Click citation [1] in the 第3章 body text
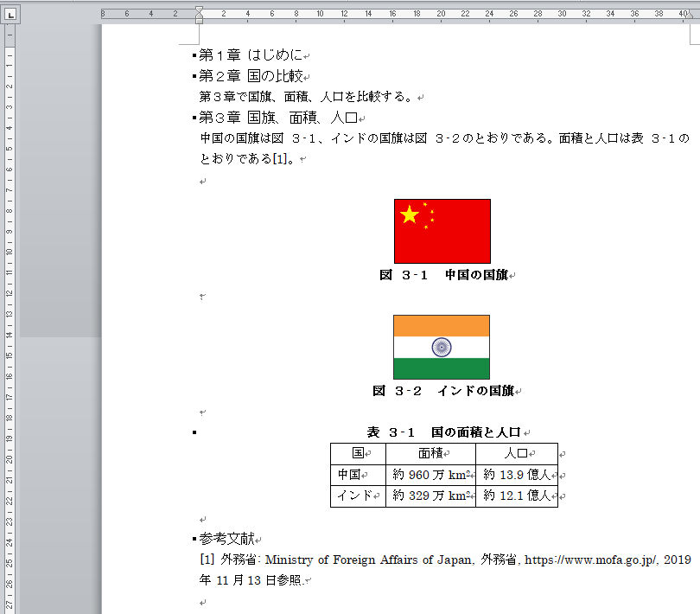700x614 pixels. point(279,159)
